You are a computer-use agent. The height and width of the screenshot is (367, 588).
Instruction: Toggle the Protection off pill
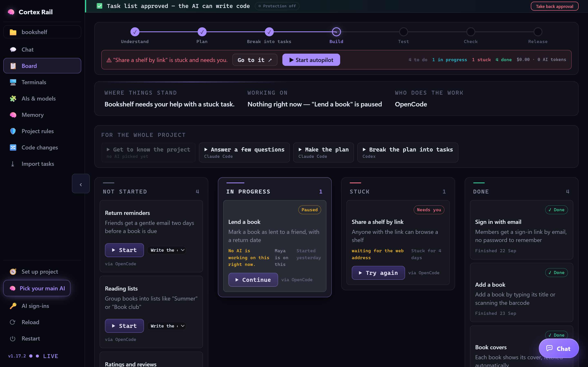tap(277, 6)
